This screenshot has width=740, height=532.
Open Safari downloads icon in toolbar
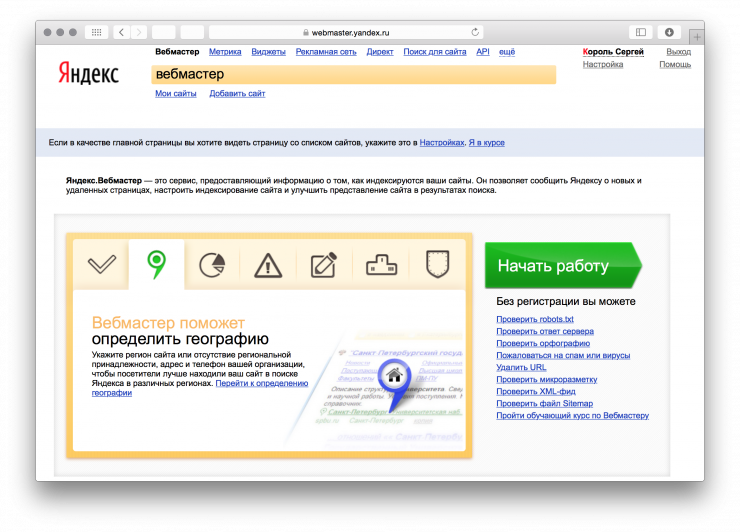(x=669, y=32)
